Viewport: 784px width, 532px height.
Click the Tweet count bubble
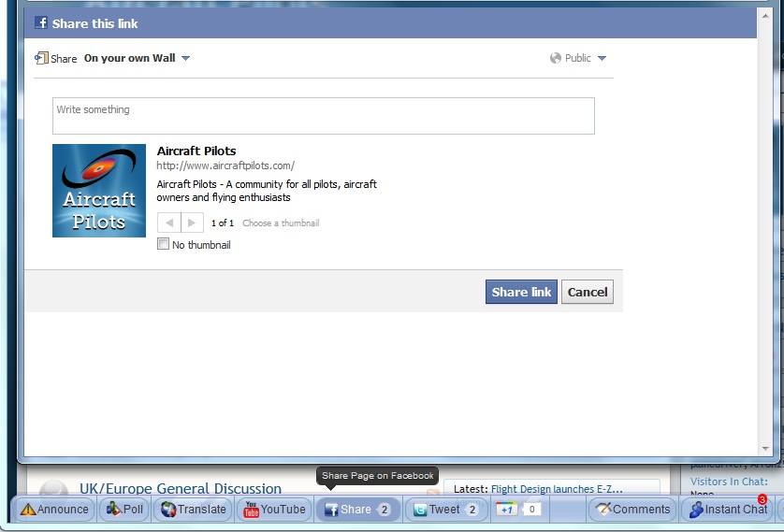click(472, 510)
